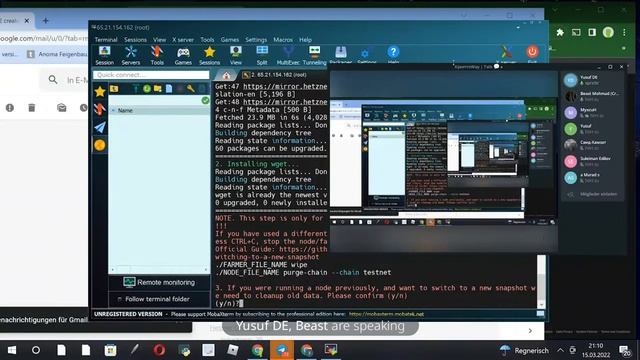This screenshot has height=360, width=640.
Task: Open the Help menu in menu bar
Action: point(305,40)
